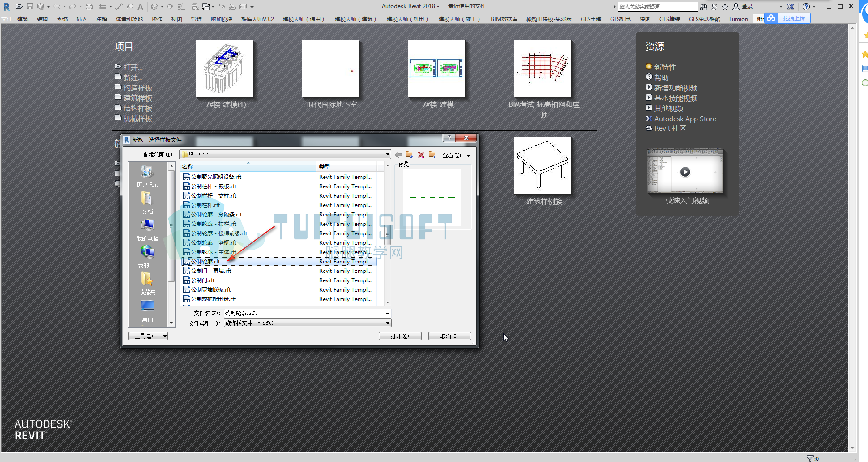The image size is (868, 462).
Task: Click the save icon in the quick access toolbar
Action: click(x=30, y=7)
